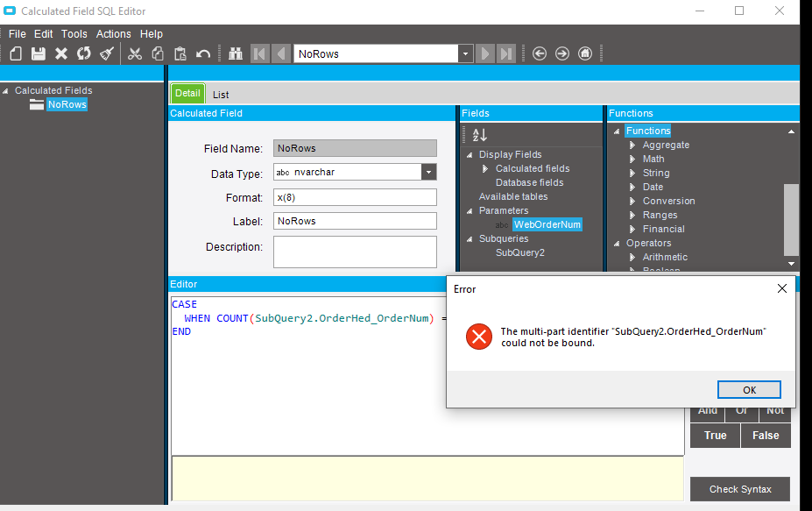Click the Cut scissors icon
Viewport: 812px width, 511px height.
[135, 53]
